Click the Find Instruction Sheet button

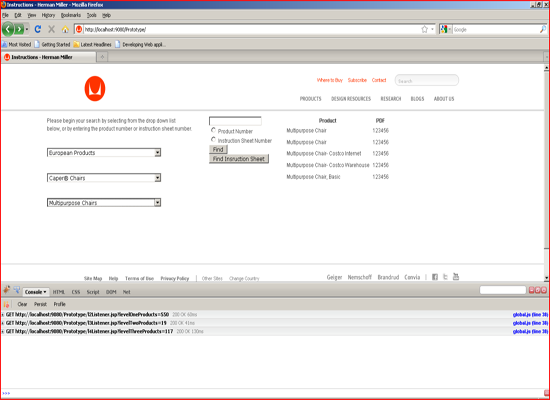[x=239, y=159]
